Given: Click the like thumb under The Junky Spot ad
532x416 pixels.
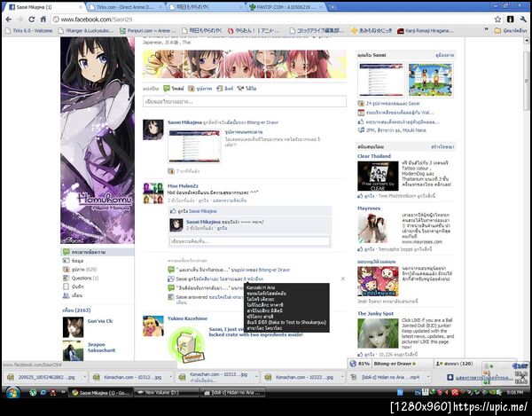Looking at the screenshot, I should 360,355.
